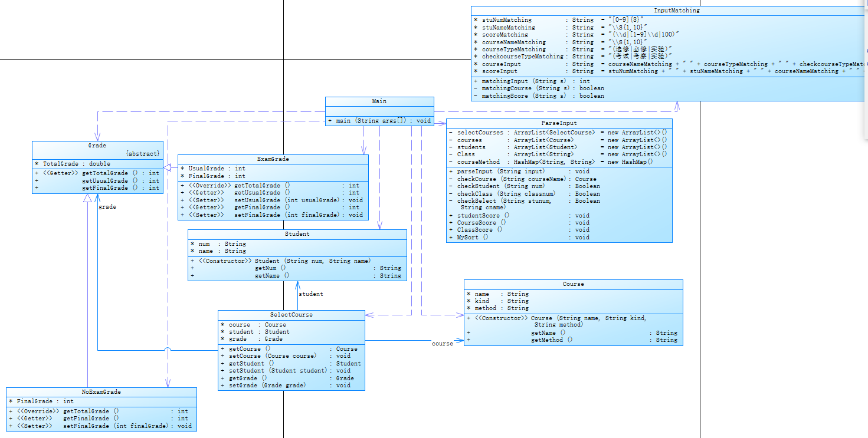Viewport: 868px width, 438px height.
Task: Select the method : String attribute
Action: [498, 308]
